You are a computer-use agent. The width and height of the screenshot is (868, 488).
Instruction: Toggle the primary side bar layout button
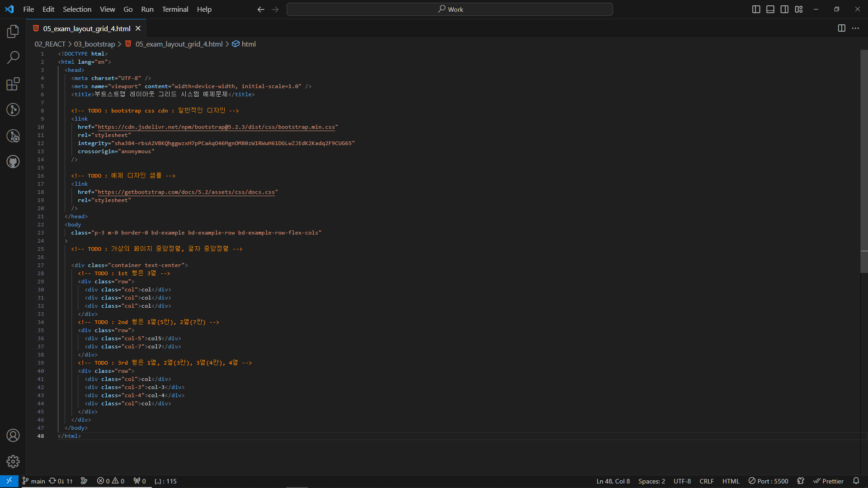[x=756, y=9]
